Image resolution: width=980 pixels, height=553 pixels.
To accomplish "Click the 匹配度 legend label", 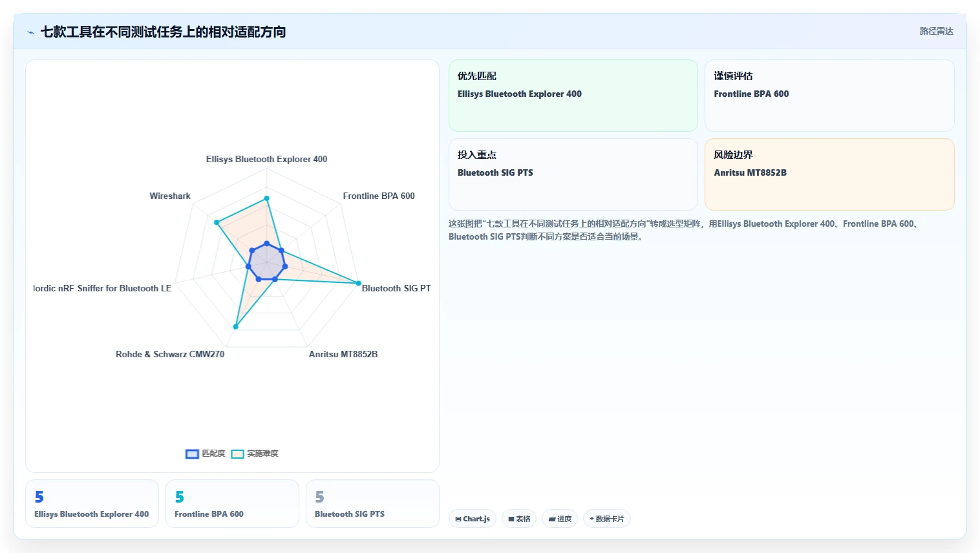I will [x=213, y=454].
